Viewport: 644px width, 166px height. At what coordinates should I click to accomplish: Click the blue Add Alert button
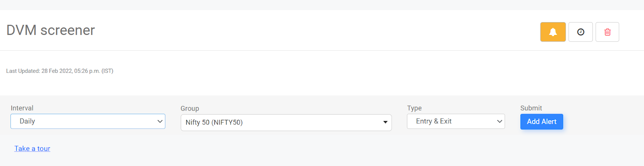click(x=542, y=122)
